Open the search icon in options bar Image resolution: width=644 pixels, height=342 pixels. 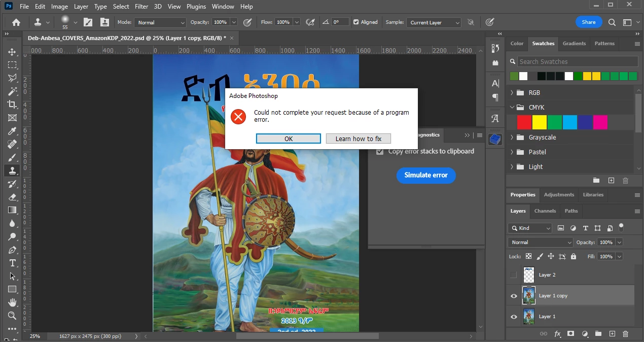point(612,22)
